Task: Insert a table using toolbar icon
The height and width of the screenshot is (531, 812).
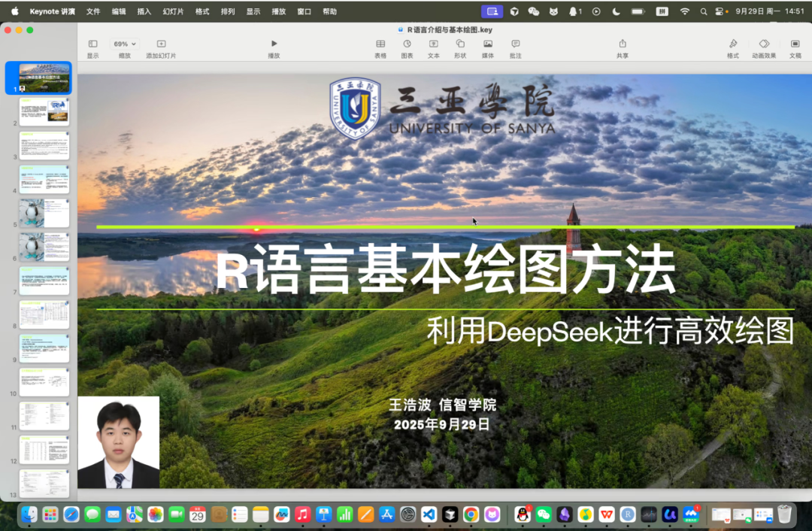Action: coord(380,44)
